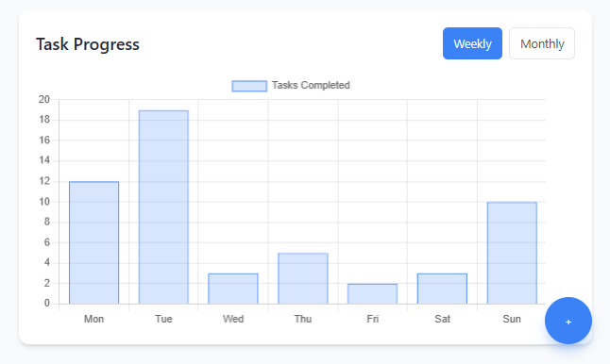Viewport: 610px width, 364px height.
Task: Select the tall Tue bar
Action: click(163, 207)
